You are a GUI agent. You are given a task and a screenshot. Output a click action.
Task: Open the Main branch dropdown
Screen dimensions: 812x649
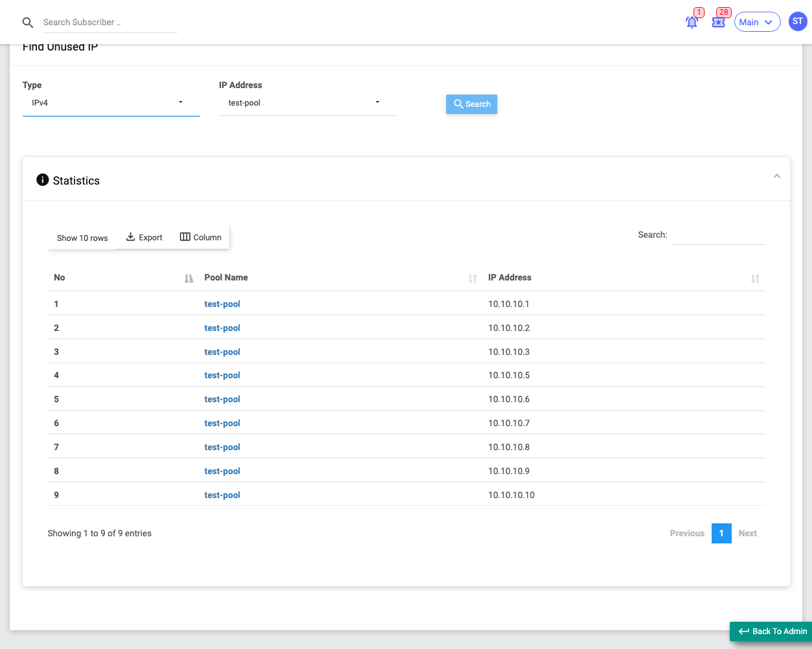(757, 22)
